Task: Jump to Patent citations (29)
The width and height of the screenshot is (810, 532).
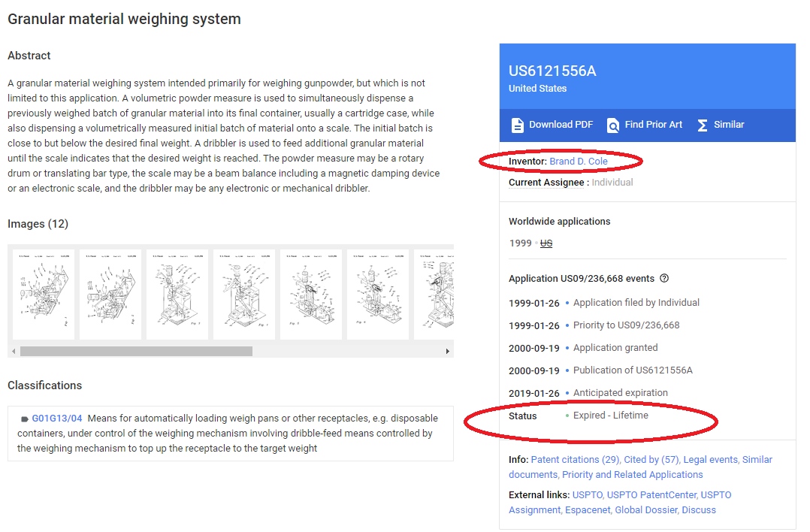Action: click(x=576, y=460)
